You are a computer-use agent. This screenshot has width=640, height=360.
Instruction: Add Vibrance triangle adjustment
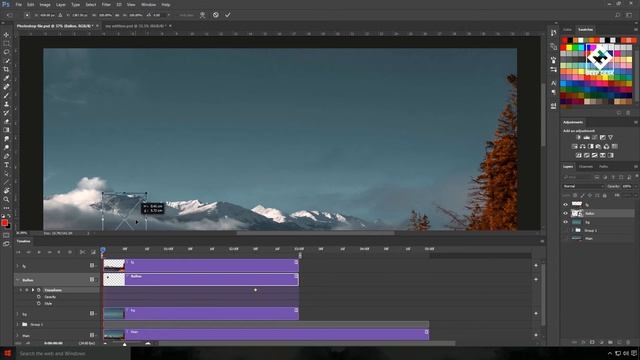(x=610, y=138)
